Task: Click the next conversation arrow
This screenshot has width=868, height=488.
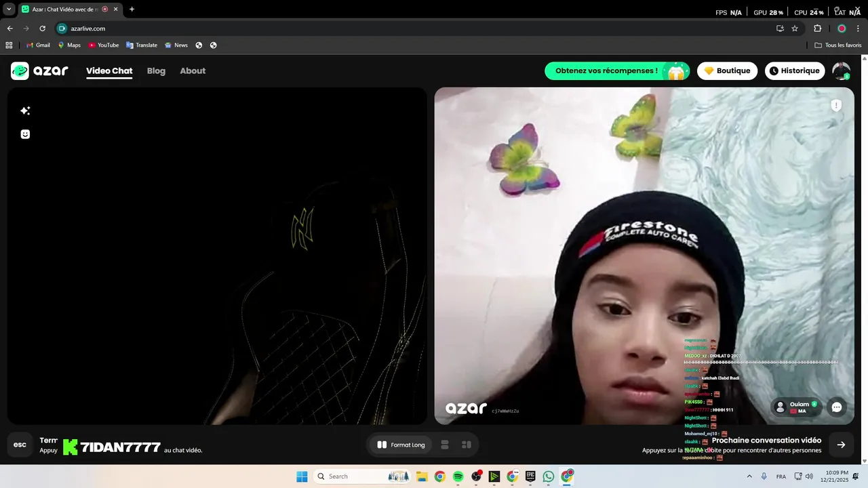Action: tap(841, 445)
